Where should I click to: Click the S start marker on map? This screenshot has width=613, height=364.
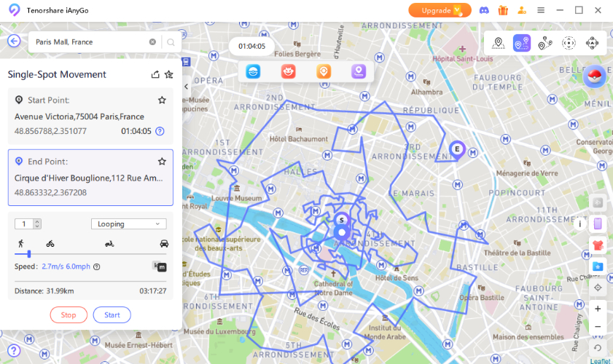pyautogui.click(x=342, y=220)
